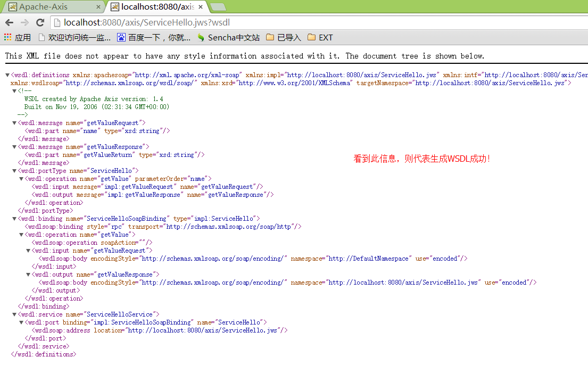Screen dimensions: 588x374
Task: Open the Sencha中文站 bookmark
Action: pos(228,37)
